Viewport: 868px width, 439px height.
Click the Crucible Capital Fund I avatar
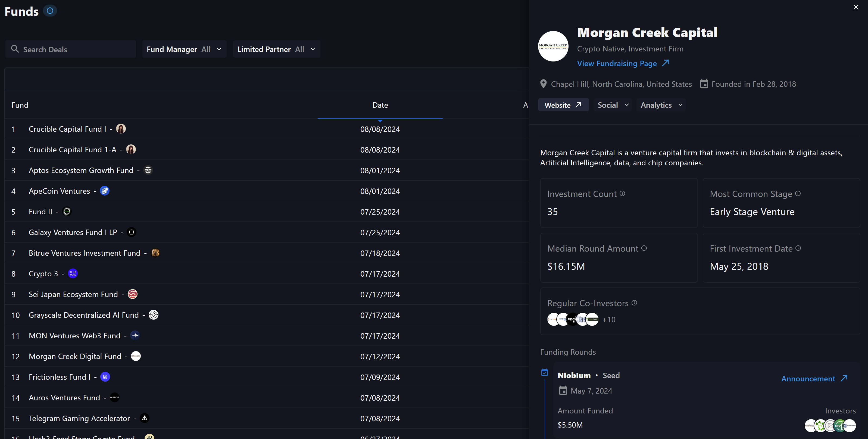pyautogui.click(x=121, y=129)
